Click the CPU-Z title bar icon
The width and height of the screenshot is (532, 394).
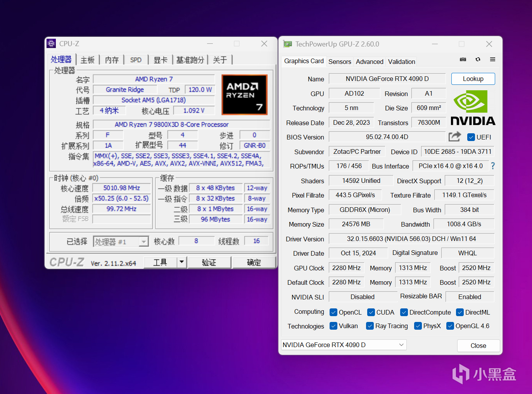click(x=51, y=43)
